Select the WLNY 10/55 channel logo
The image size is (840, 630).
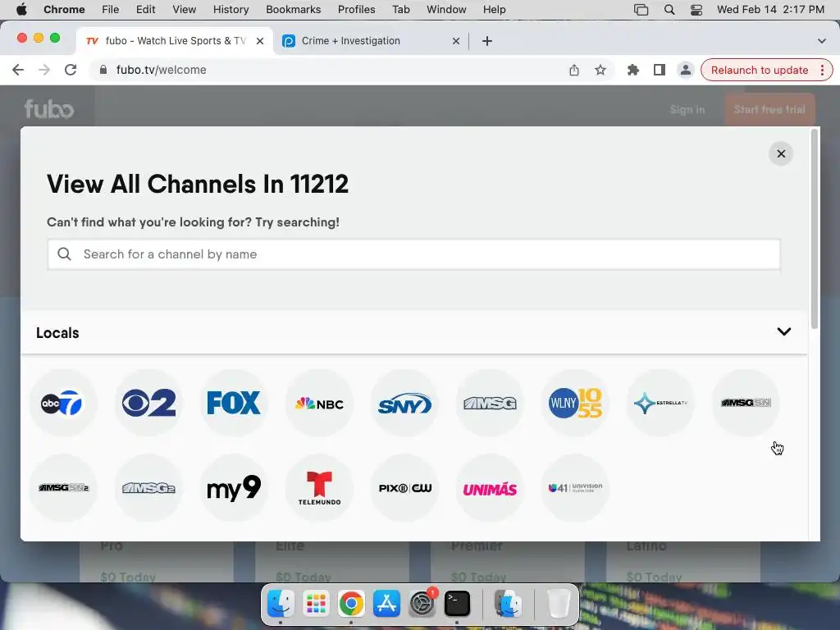click(575, 403)
